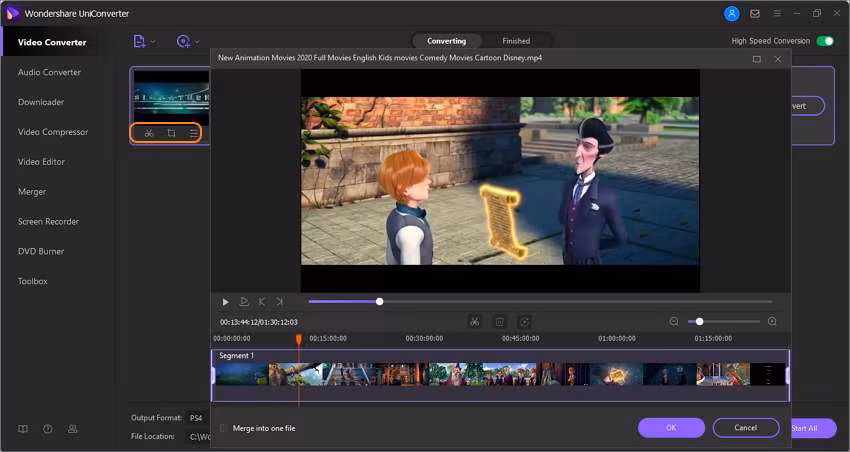Click the timecode 00:13:44:12/01:30:12:03
The height and width of the screenshot is (452, 850).
click(259, 322)
